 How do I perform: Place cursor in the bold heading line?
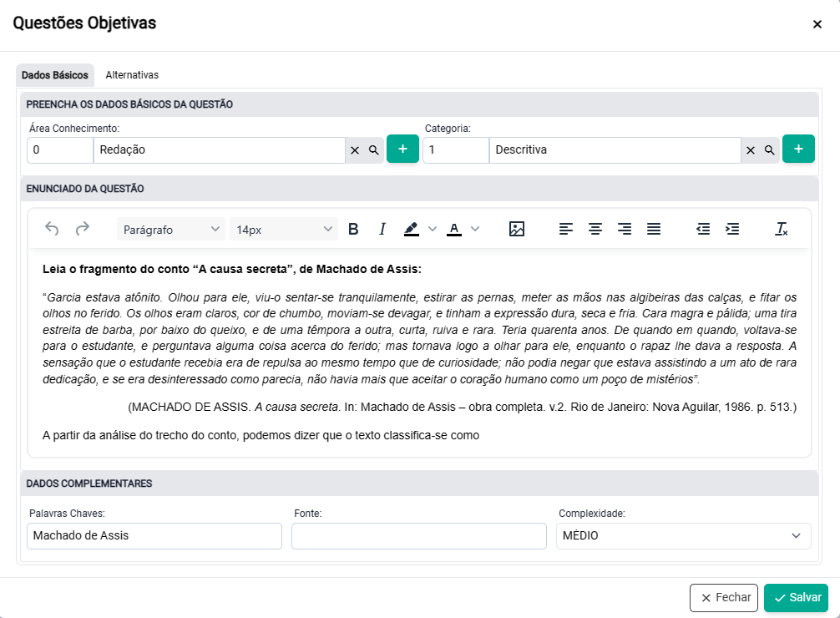pos(232,269)
